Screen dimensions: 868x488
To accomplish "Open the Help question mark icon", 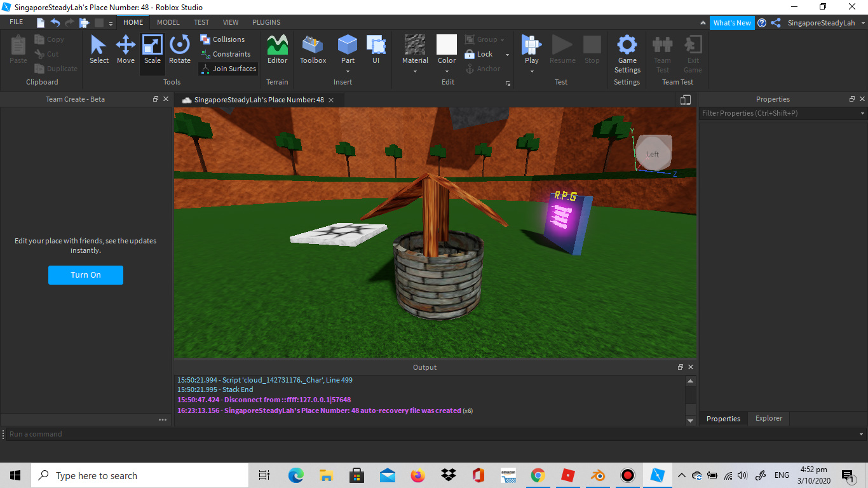I will point(762,23).
